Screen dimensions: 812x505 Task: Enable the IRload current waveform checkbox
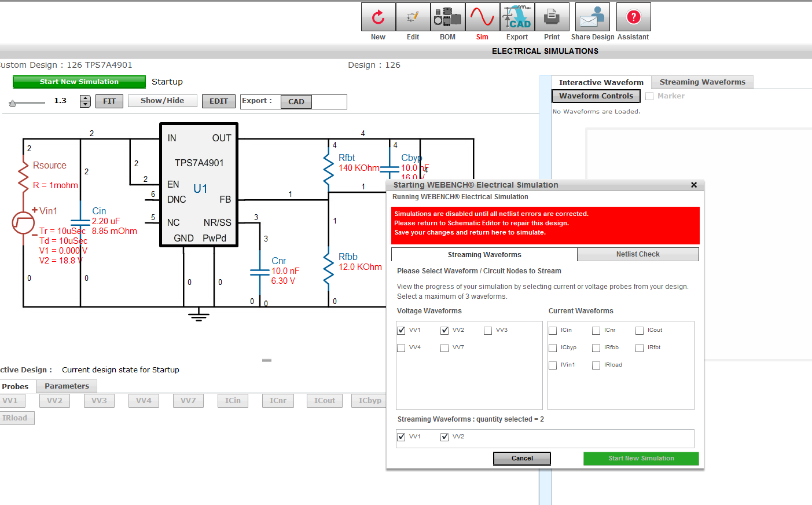596,365
